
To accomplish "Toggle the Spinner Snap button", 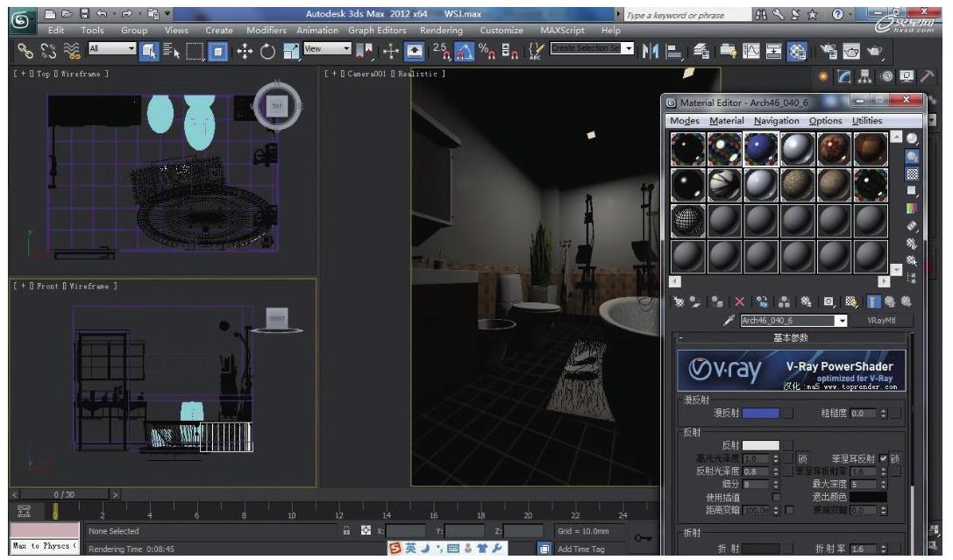I will click(509, 52).
